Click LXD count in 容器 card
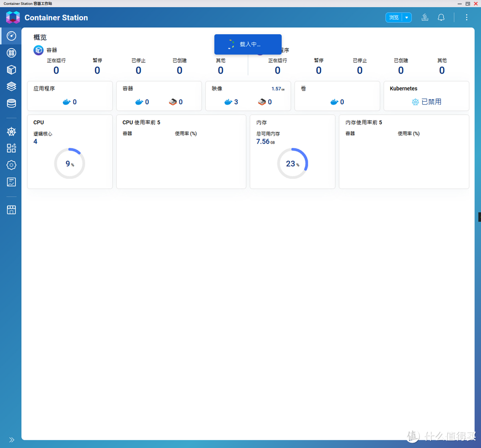Screen dimensions: 481x448 176,102
